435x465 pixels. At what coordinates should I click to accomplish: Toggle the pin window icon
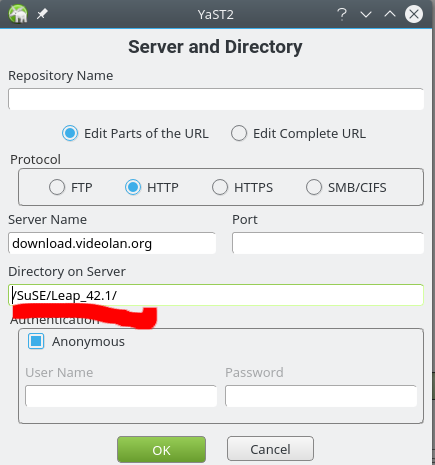(x=42, y=14)
